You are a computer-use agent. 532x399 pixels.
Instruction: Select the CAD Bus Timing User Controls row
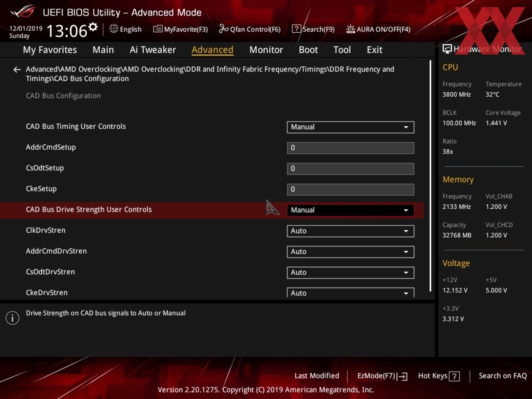coord(212,127)
